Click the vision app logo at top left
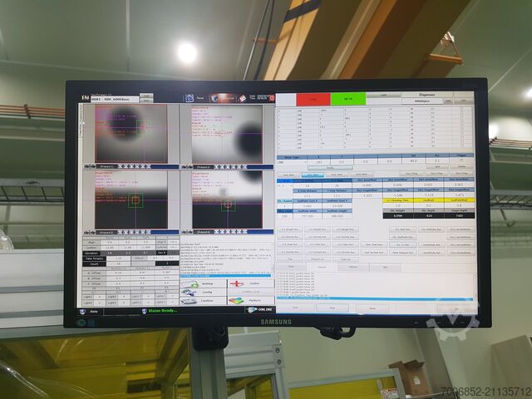Viewport: 532px width, 399px height. pyautogui.click(x=85, y=98)
